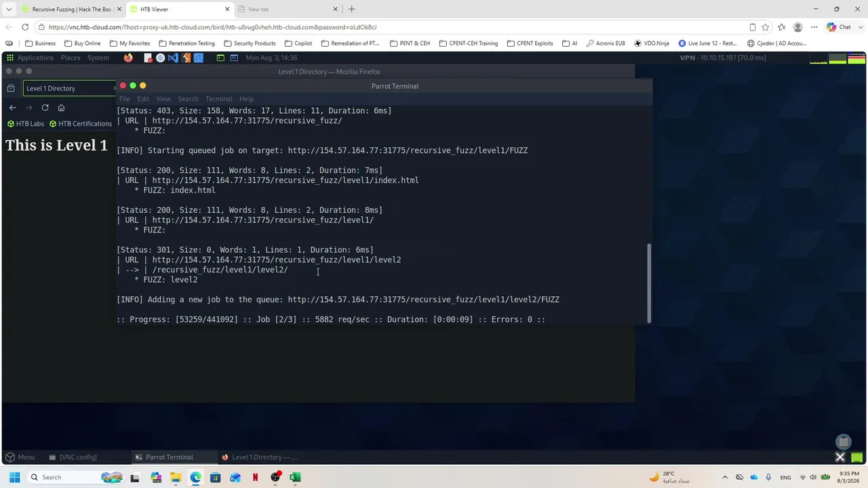Click the HTB Certifications bookmark in Firefox
The width and height of the screenshot is (868, 488).
81,123
